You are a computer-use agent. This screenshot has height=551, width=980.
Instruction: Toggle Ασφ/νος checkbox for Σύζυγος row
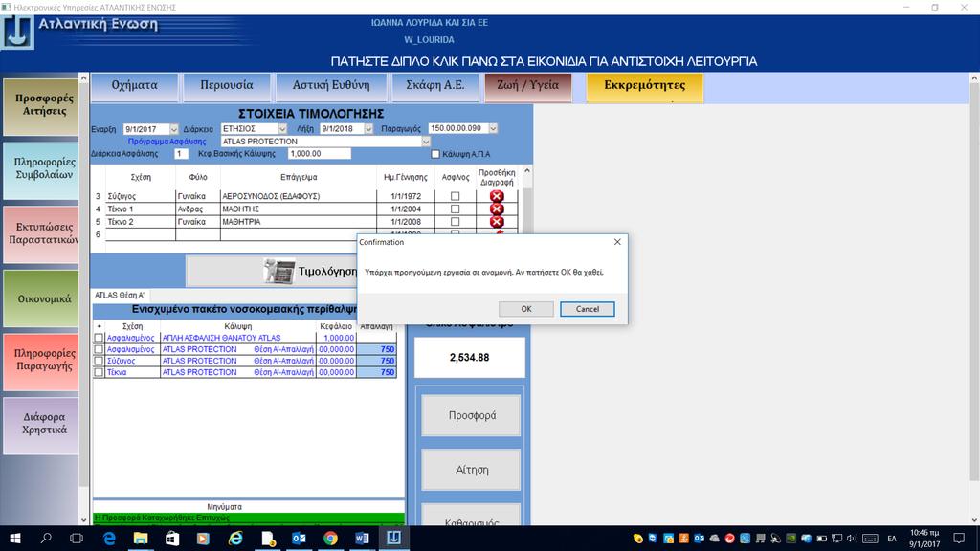[x=455, y=196]
